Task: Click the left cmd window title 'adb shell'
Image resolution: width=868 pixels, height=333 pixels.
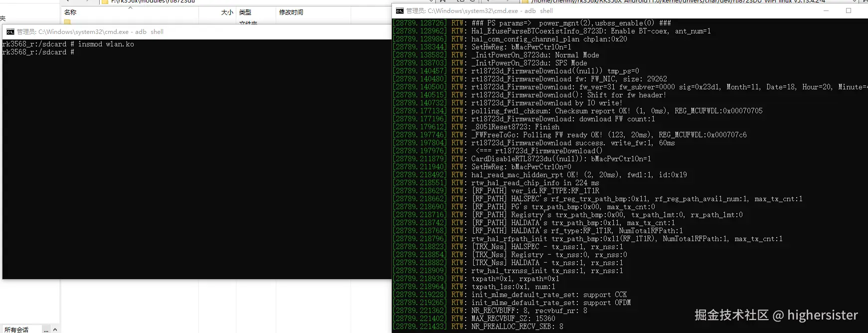Action: [x=150, y=31]
